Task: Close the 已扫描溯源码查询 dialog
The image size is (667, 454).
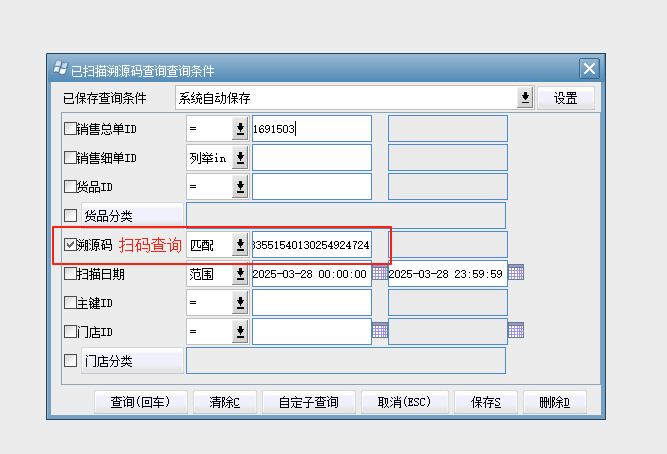Action: pyautogui.click(x=589, y=69)
